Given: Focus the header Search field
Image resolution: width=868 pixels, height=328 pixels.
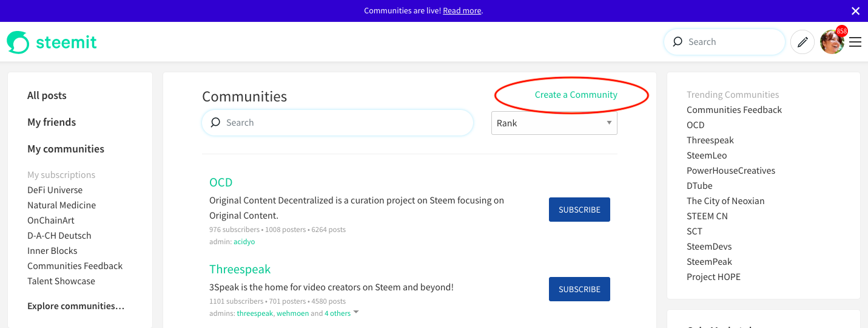Looking at the screenshot, I should (x=725, y=42).
